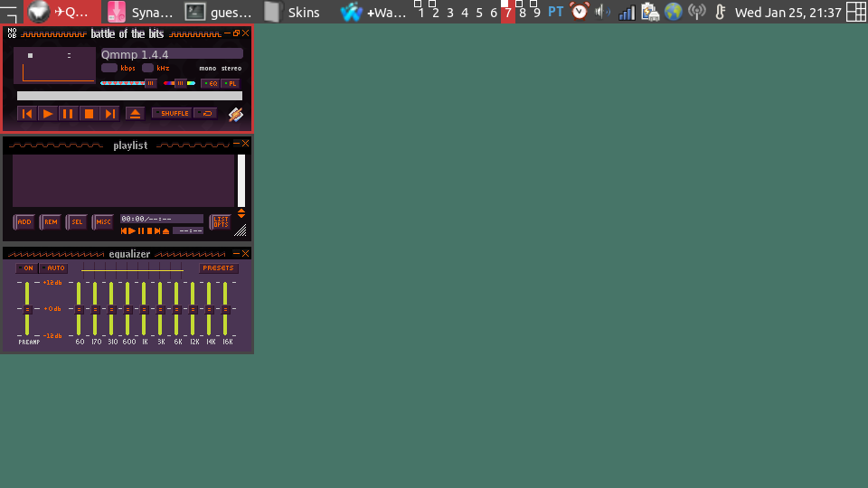Viewport: 868px width, 488px height.
Task: Click the 14K band slider handle
Action: tap(209, 309)
